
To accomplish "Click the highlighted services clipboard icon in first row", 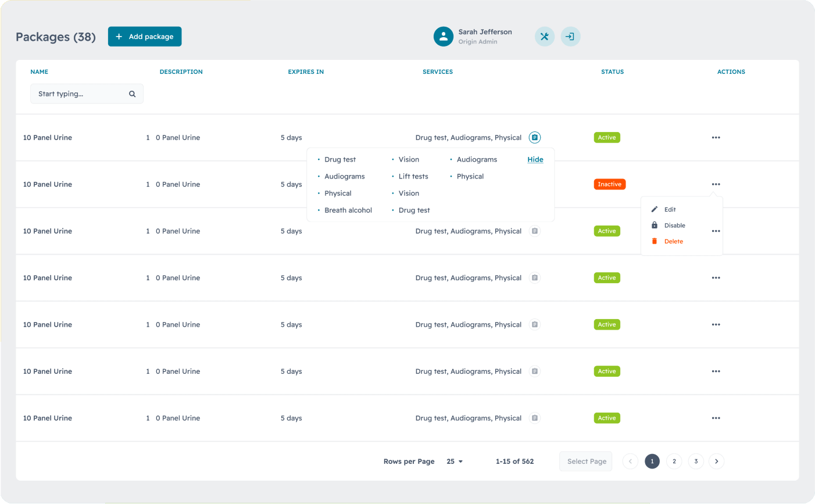I will [x=535, y=138].
